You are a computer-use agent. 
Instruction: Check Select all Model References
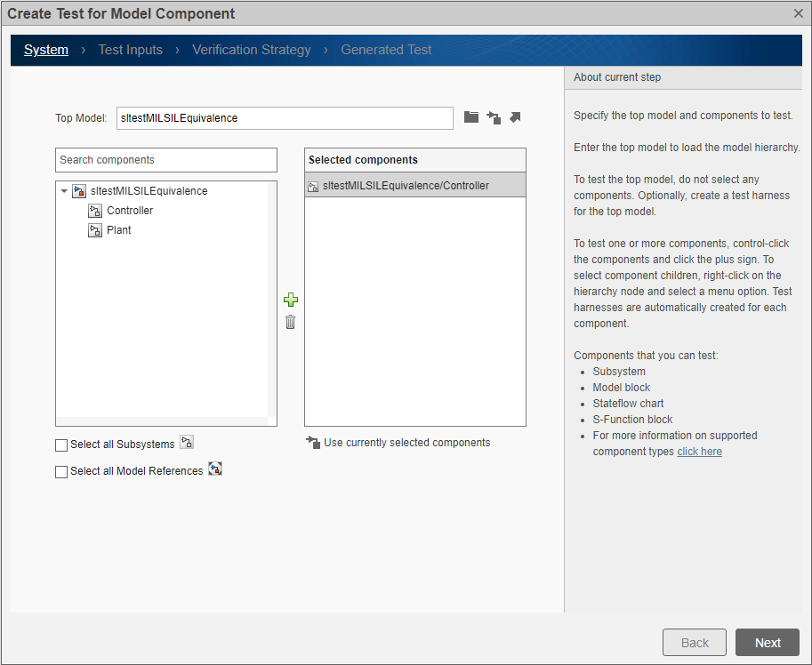point(61,471)
